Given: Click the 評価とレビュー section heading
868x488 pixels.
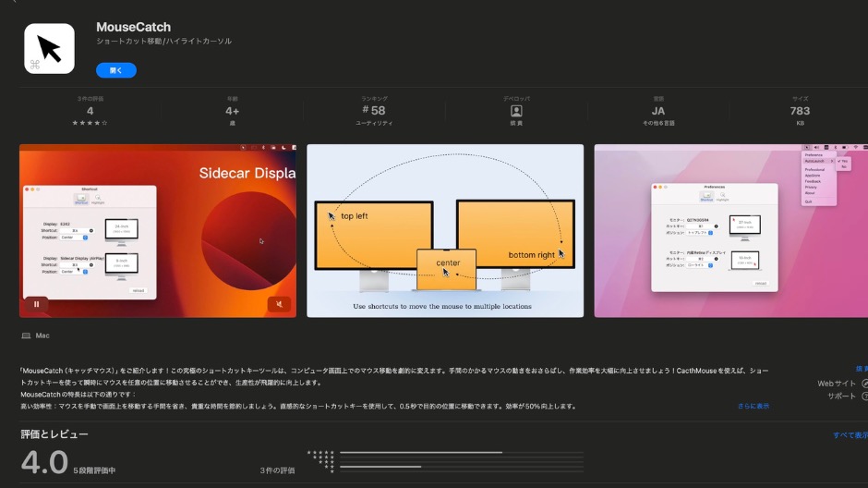Looking at the screenshot, I should (x=54, y=434).
